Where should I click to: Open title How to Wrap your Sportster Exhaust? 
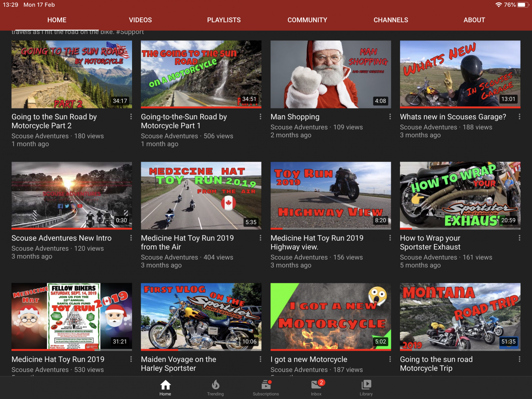click(430, 243)
